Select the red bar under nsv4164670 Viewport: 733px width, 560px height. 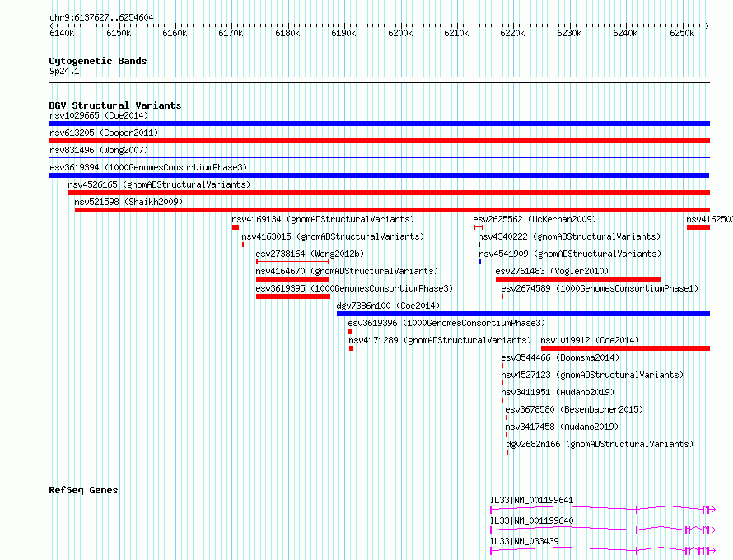pos(292,279)
